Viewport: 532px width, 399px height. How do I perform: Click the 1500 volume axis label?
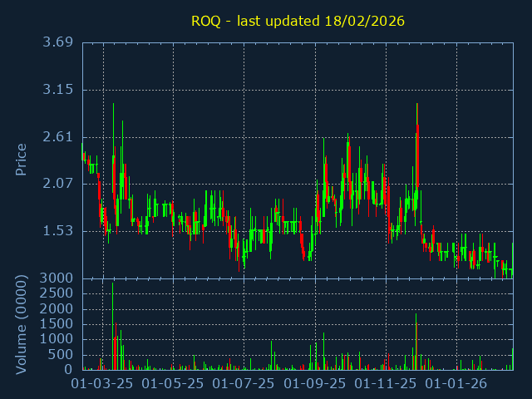(x=58, y=324)
